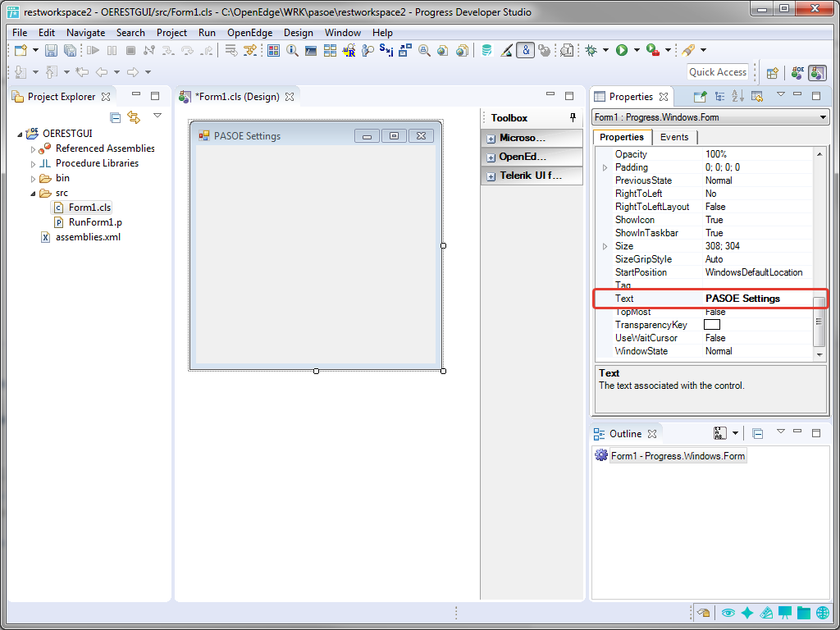Toggle Link with Editor in Project Explorer

(134, 117)
